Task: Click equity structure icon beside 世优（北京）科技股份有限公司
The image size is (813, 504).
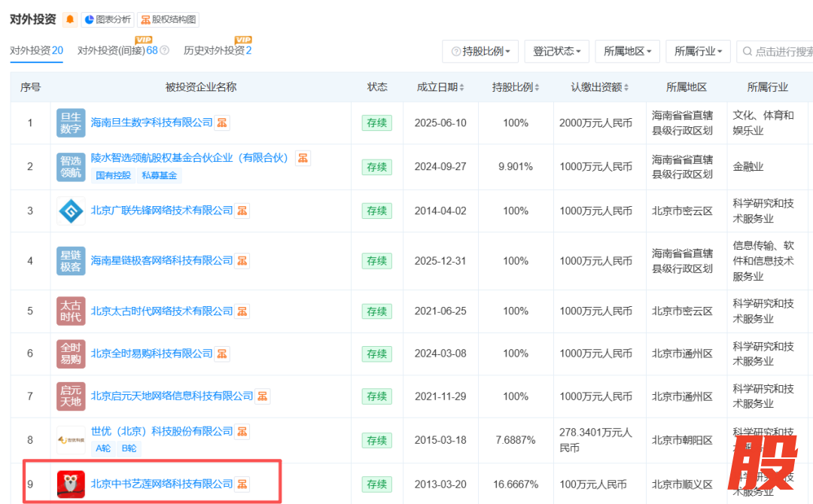Action: click(242, 432)
